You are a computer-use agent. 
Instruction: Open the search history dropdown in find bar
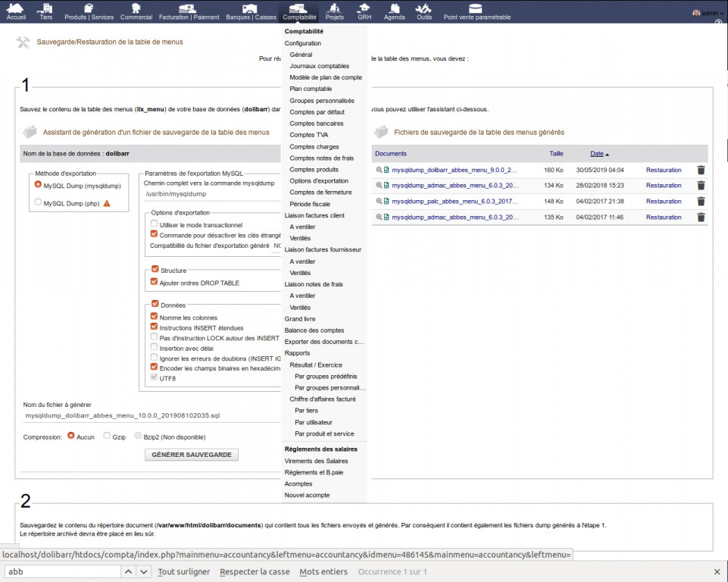point(128,571)
